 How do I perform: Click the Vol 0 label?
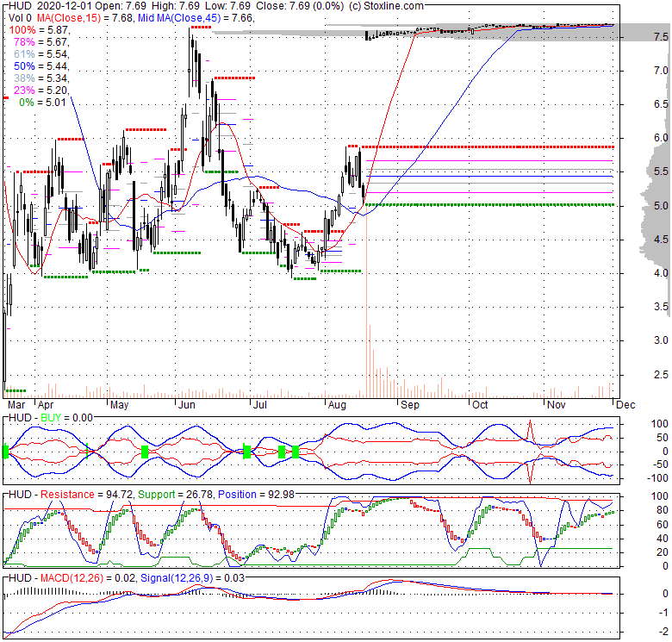[20, 18]
